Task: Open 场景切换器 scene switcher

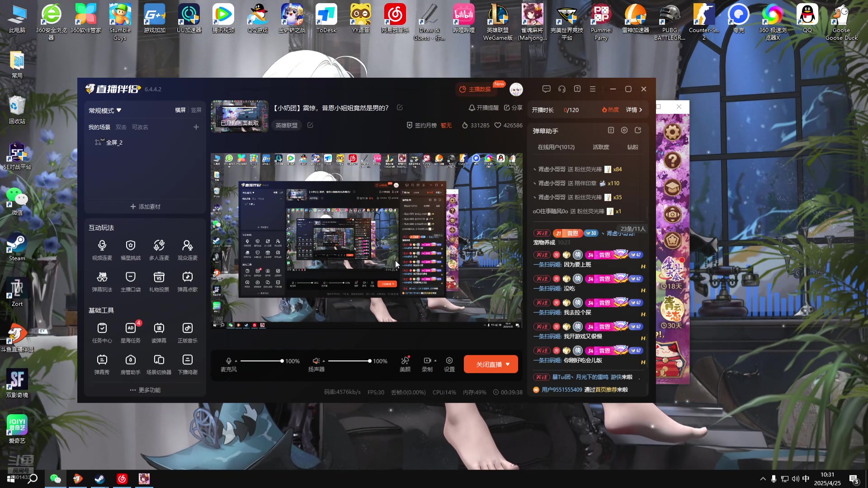Action: 159,364
